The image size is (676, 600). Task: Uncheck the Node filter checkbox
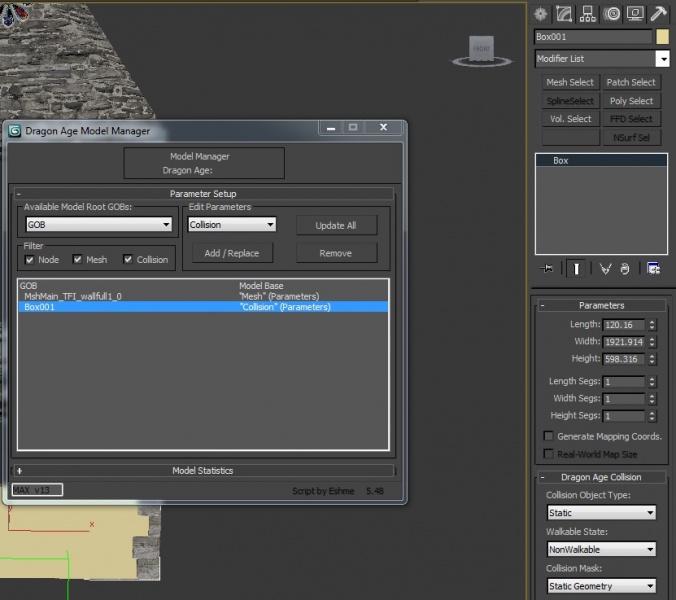[29, 260]
